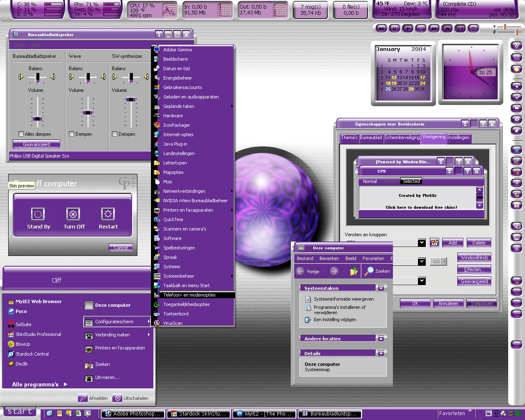Click the Add skin button

click(452, 243)
